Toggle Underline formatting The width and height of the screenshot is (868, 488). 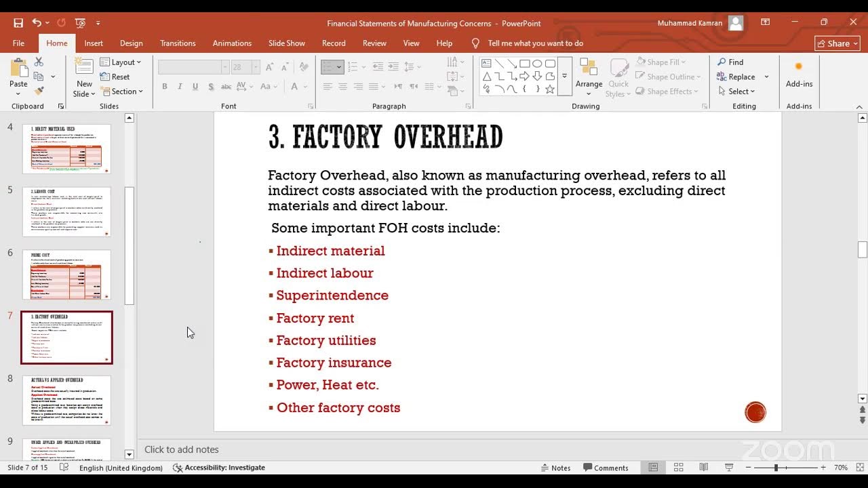(x=195, y=87)
